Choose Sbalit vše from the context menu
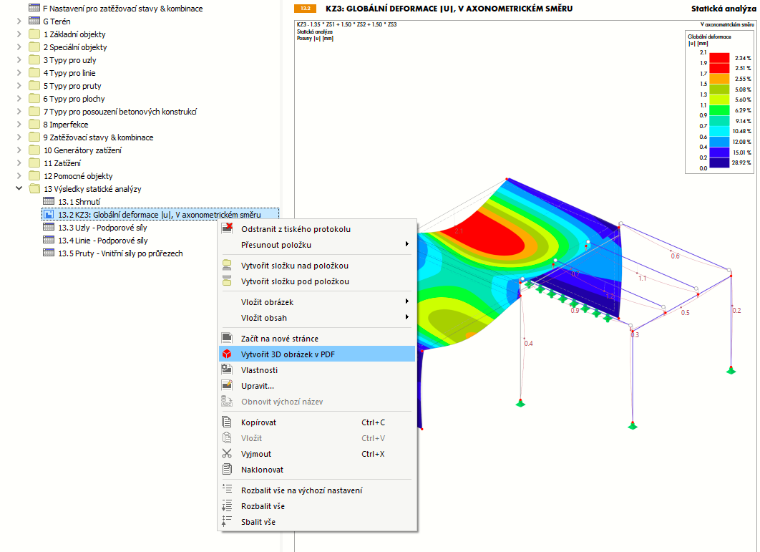760x552 pixels. tap(317, 522)
